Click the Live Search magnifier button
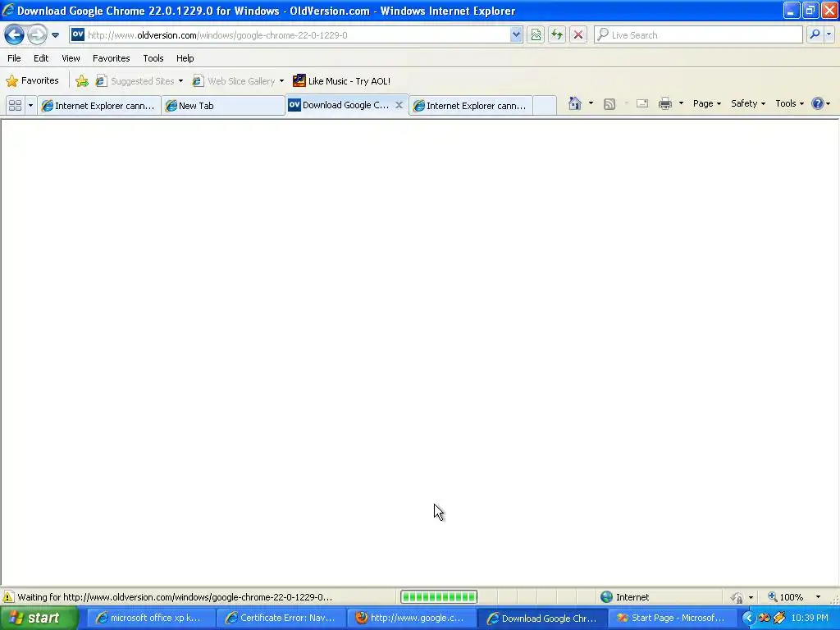This screenshot has height=630, width=840. point(815,34)
